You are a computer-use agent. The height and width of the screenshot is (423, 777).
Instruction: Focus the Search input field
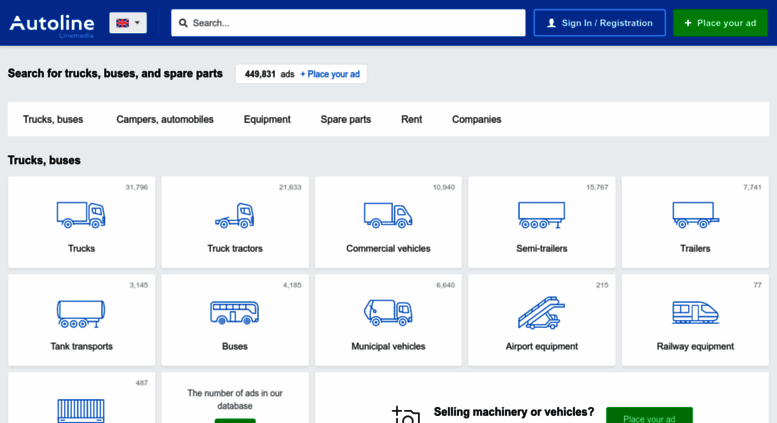click(x=348, y=23)
